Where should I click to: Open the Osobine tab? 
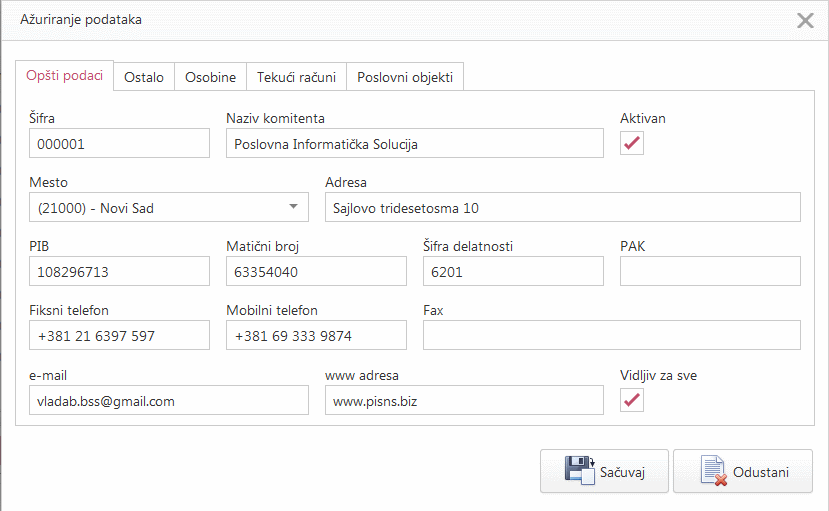click(x=210, y=77)
